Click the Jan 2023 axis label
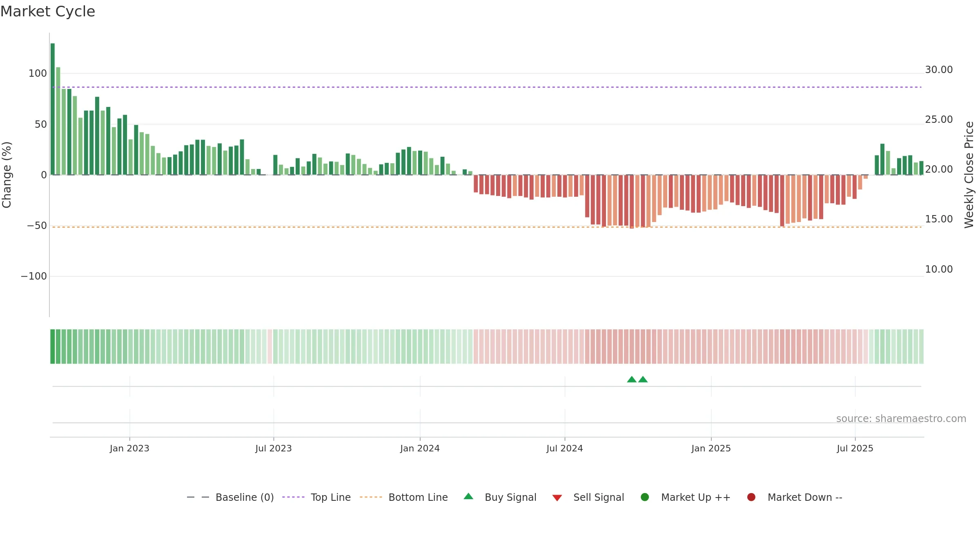Screen dimensions: 980x551 (x=129, y=448)
